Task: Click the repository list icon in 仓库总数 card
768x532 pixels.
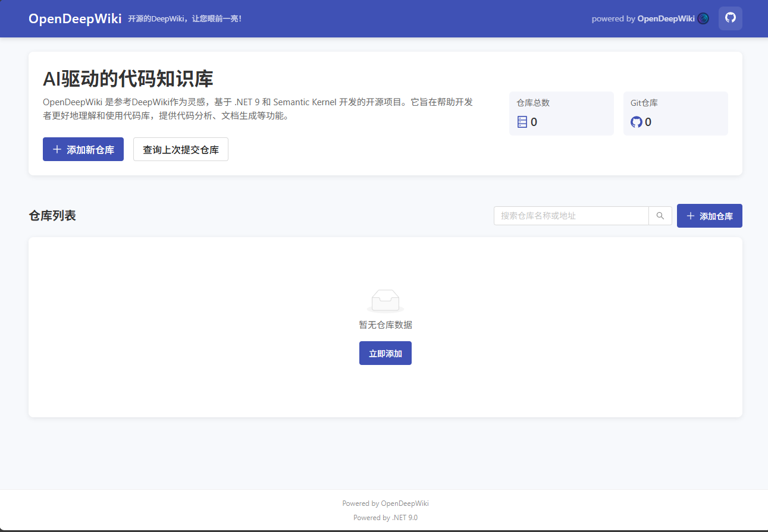Action: [x=522, y=122]
